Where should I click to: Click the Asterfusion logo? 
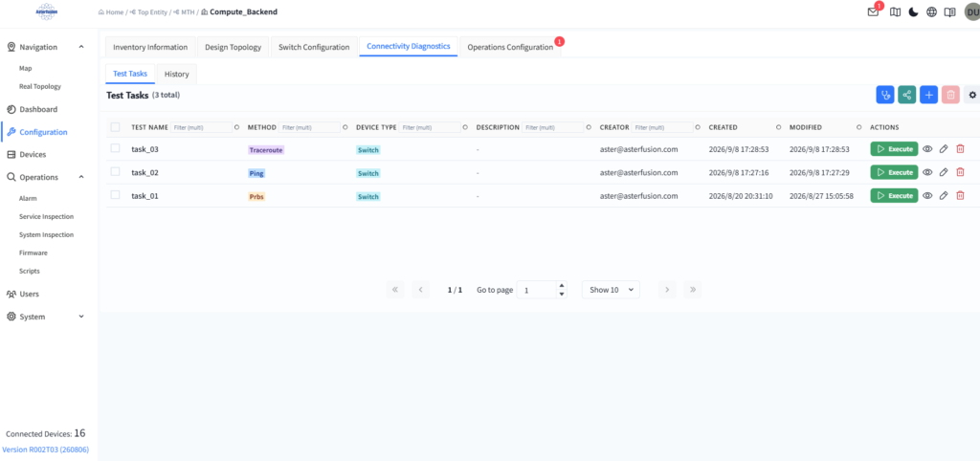click(47, 11)
